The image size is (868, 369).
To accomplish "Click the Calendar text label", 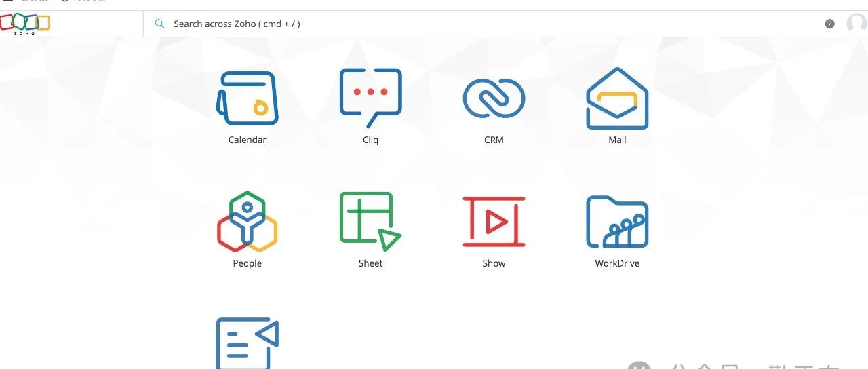I will pos(248,140).
